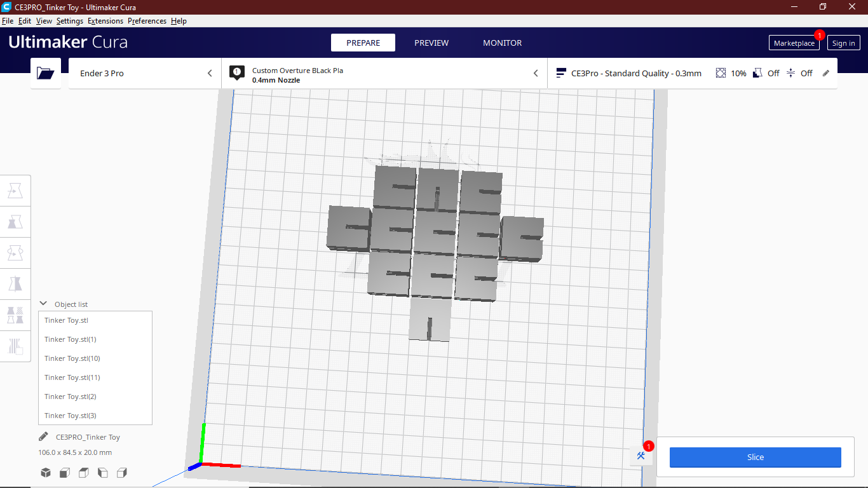Click the CE3PRO_Tinker Toy job name
The height and width of the screenshot is (488, 868).
88,437
